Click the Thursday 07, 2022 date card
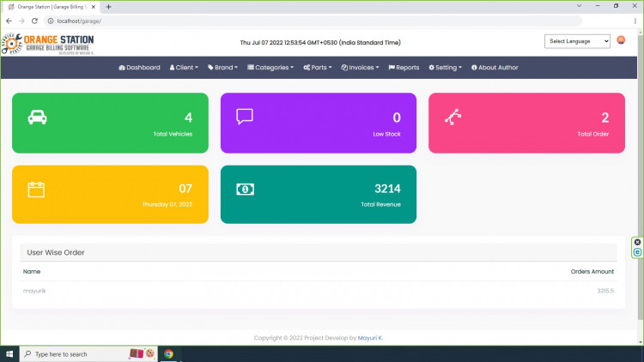The width and height of the screenshot is (644, 362). [x=110, y=194]
